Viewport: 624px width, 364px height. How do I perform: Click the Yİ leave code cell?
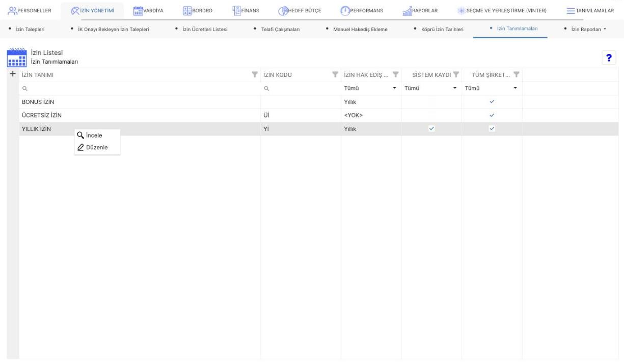pos(266,129)
